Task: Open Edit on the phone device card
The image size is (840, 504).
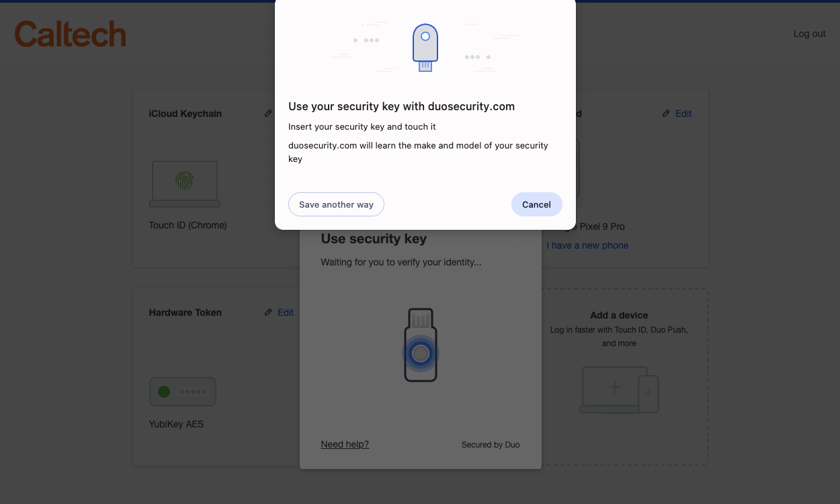Action: click(683, 114)
